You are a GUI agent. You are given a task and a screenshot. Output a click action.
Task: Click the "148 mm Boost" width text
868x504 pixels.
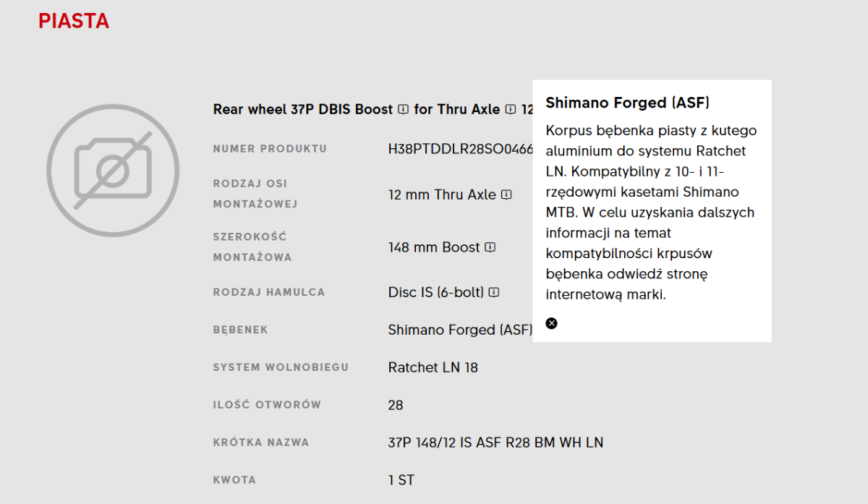434,247
